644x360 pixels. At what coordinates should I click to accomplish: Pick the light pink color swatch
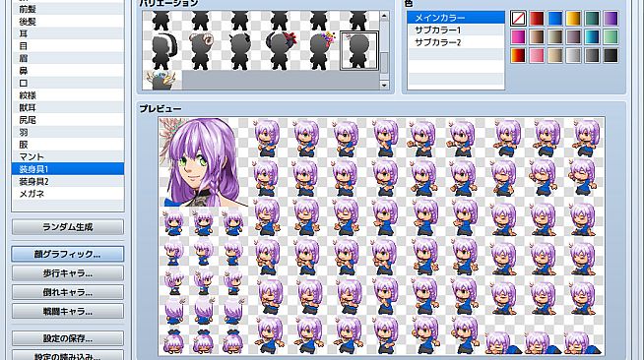click(x=537, y=55)
